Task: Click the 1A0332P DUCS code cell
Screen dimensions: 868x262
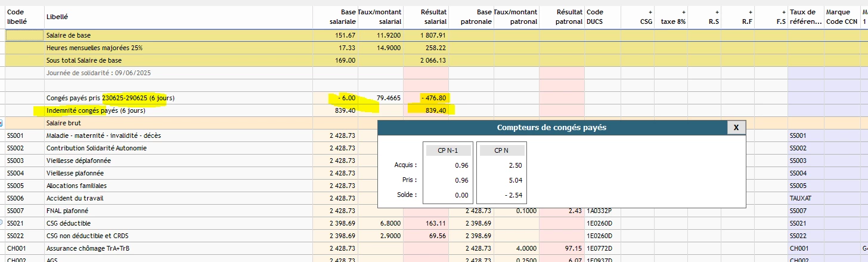Action: pos(603,211)
